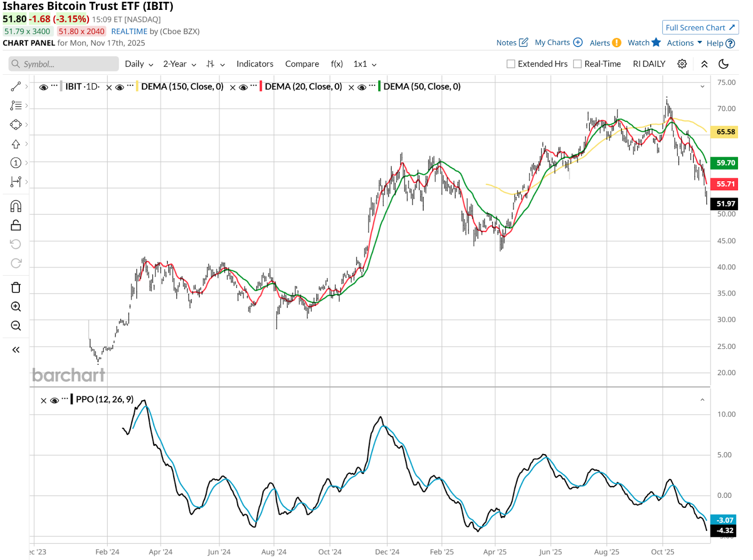Enable the Extended Hrs checkbox
Screen dimensions: 753x560
pos(511,64)
